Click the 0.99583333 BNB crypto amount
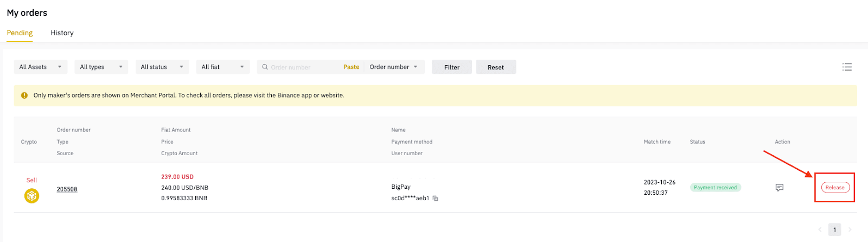868x242 pixels. tap(184, 198)
